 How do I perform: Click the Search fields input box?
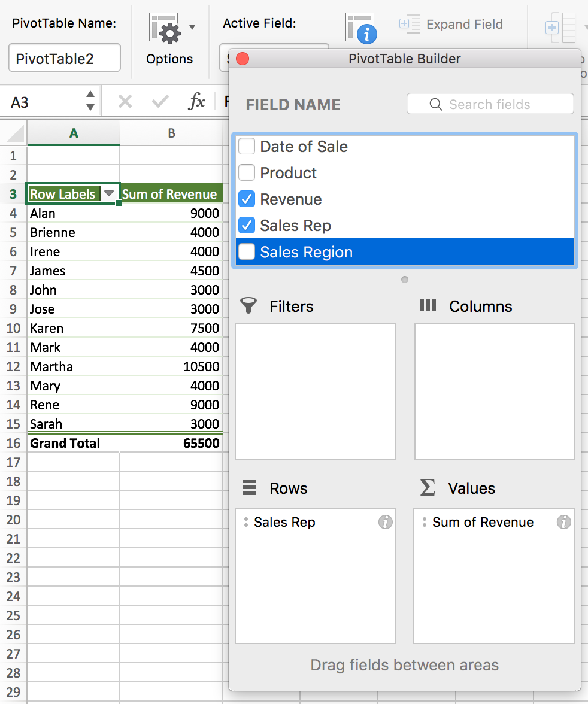[490, 104]
